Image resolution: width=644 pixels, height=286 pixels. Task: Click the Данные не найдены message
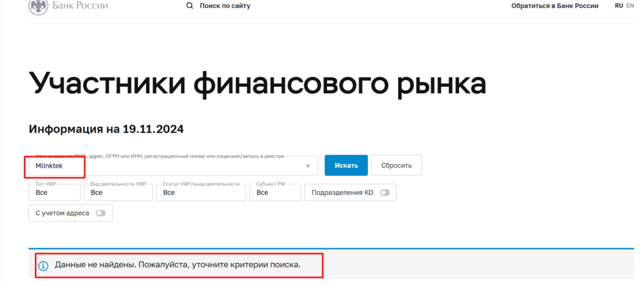pos(178,265)
